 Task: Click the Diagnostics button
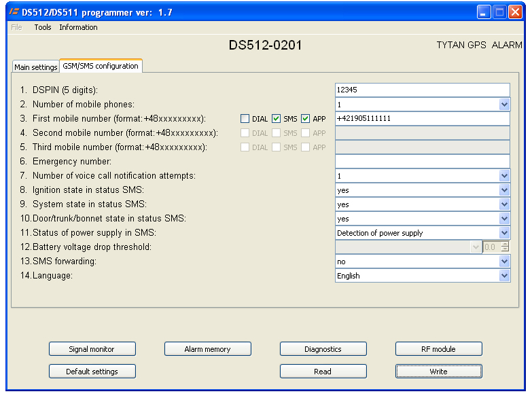[x=323, y=349]
